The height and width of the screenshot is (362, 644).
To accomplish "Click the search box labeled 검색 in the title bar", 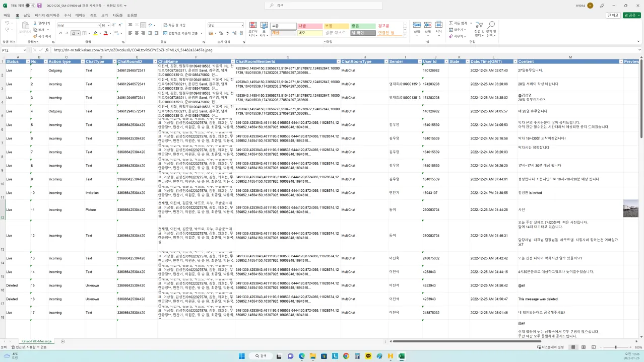I will [x=325, y=5].
